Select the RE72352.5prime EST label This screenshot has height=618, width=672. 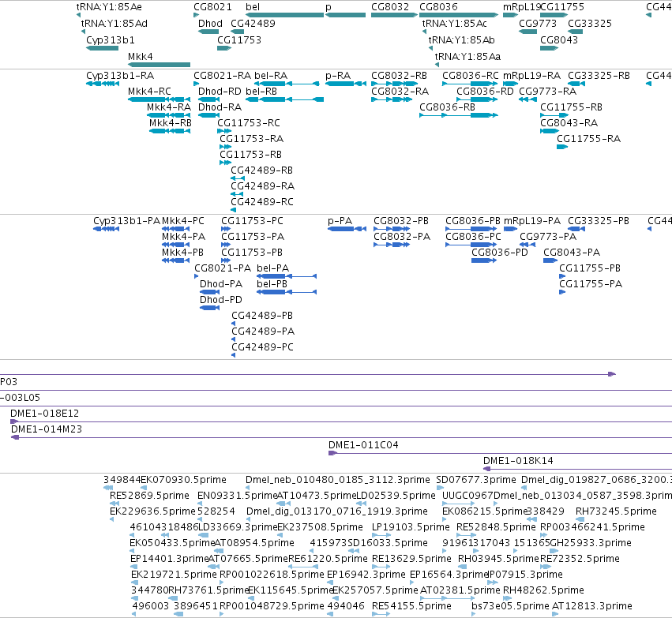(580, 559)
